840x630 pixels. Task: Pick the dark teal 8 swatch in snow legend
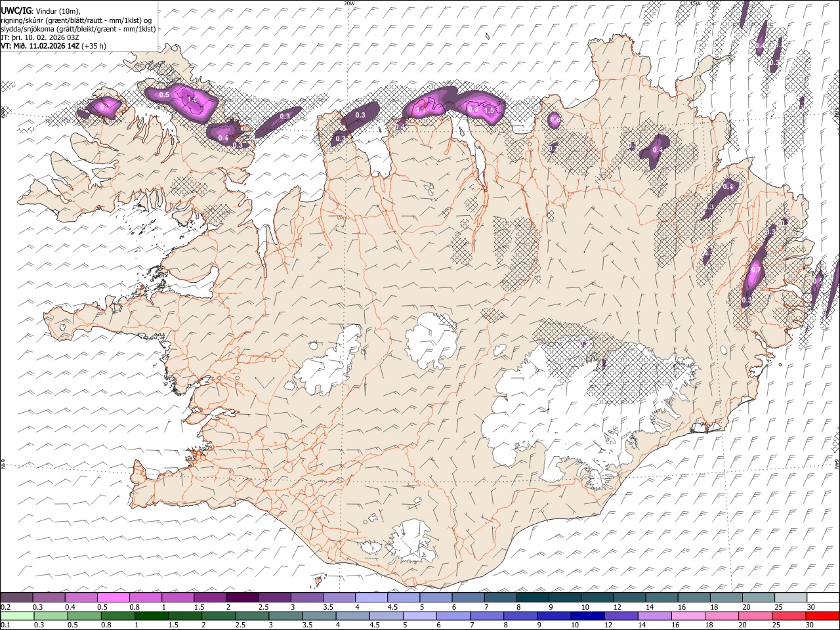[x=532, y=597]
